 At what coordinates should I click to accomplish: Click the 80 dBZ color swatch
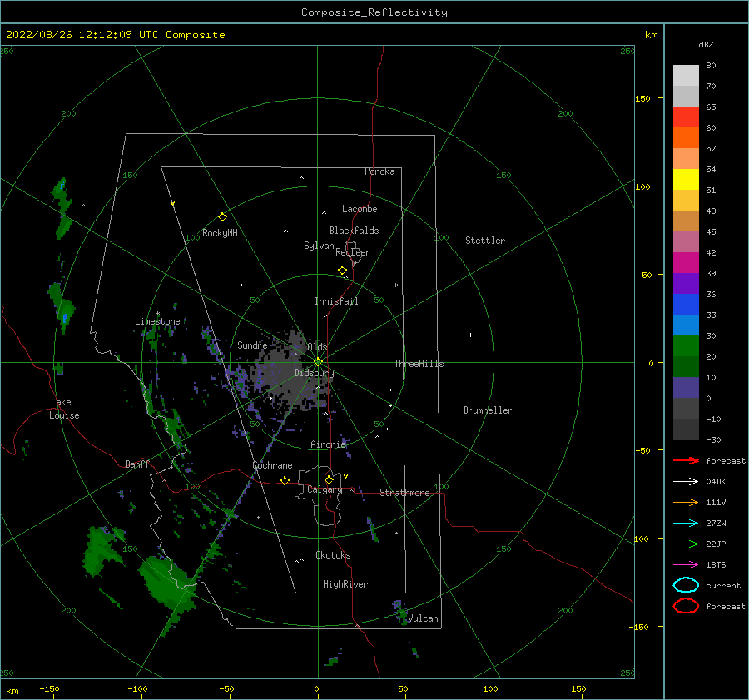click(x=686, y=76)
